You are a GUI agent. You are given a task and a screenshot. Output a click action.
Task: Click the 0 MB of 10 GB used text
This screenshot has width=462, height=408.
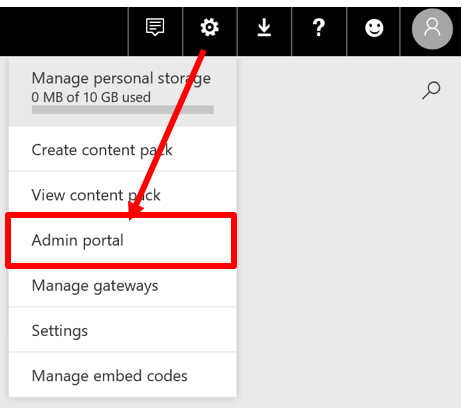(x=91, y=97)
